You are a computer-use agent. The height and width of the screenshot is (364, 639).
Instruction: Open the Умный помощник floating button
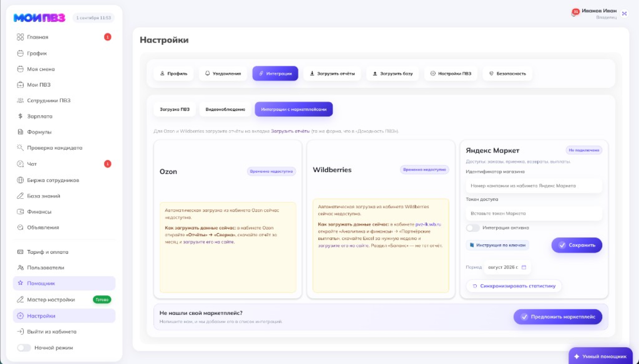point(601,356)
